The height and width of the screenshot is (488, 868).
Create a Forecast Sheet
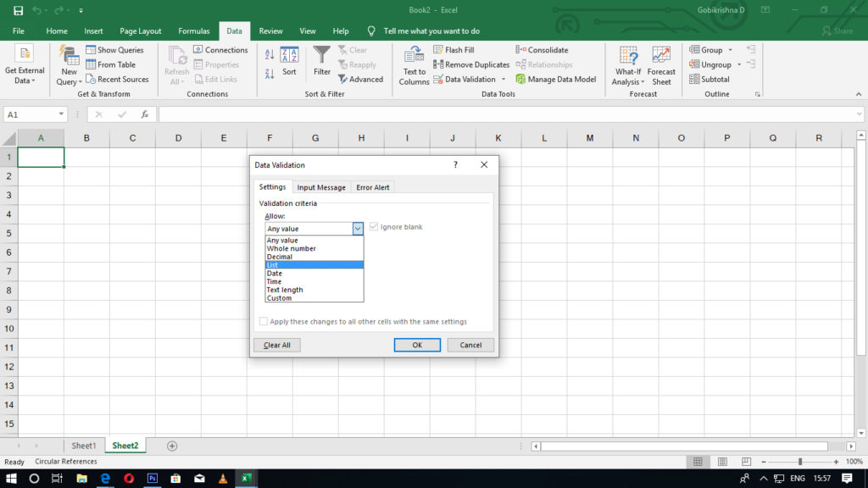click(x=662, y=65)
